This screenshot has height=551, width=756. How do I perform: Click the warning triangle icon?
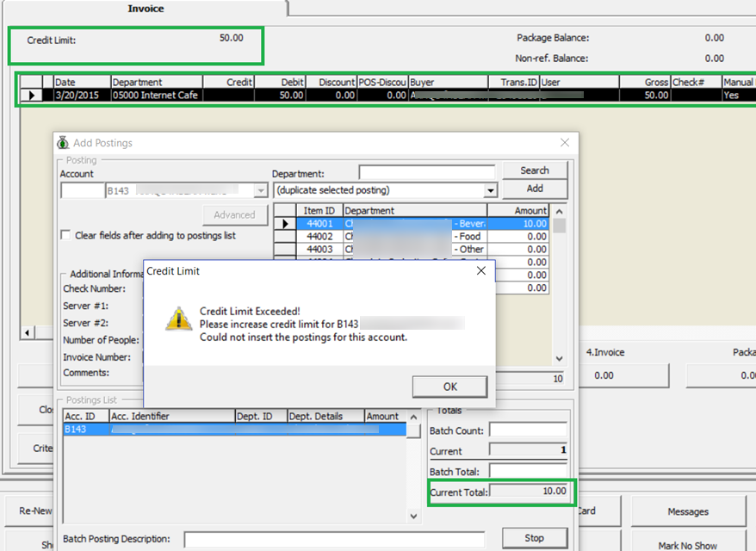tap(178, 319)
